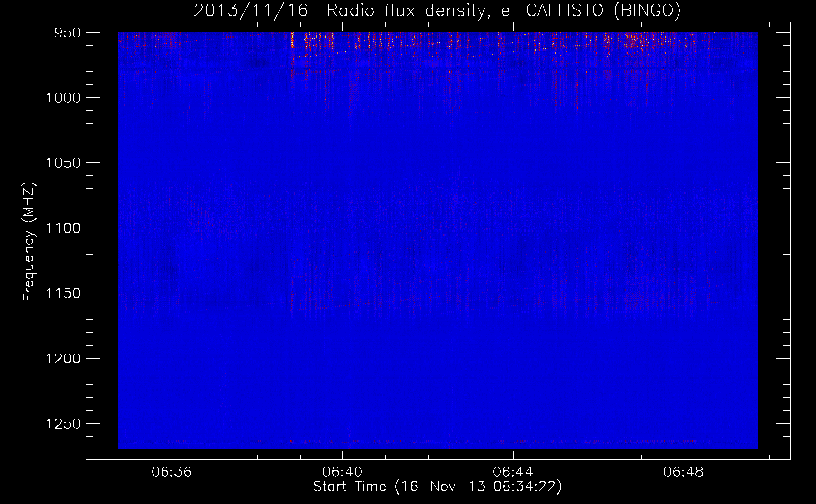
Task: Click the 06:44 time tick label
Action: [513, 472]
